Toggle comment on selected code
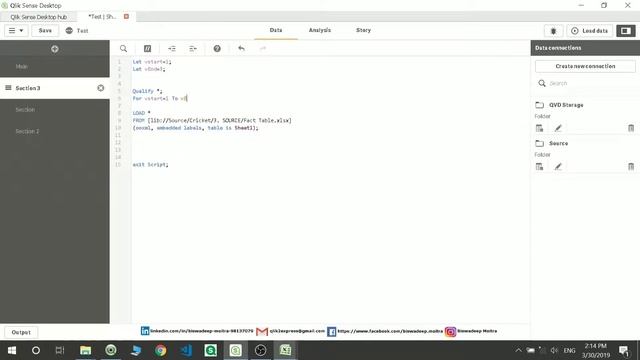 click(x=147, y=49)
